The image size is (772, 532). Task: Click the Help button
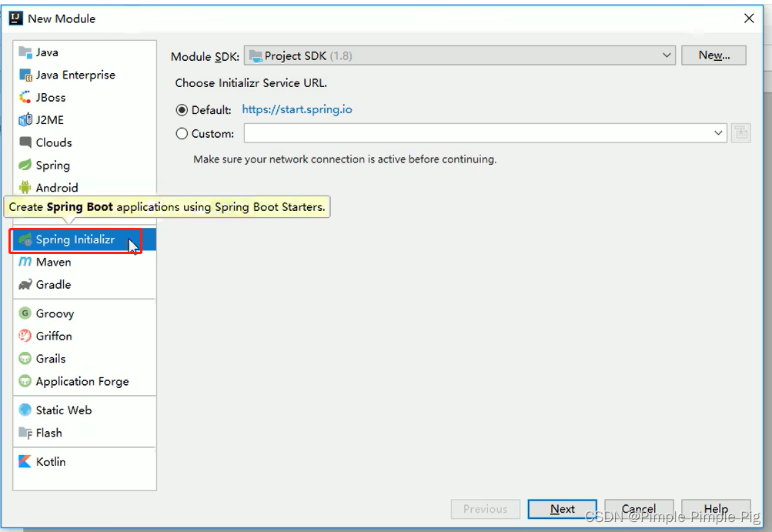click(x=716, y=509)
